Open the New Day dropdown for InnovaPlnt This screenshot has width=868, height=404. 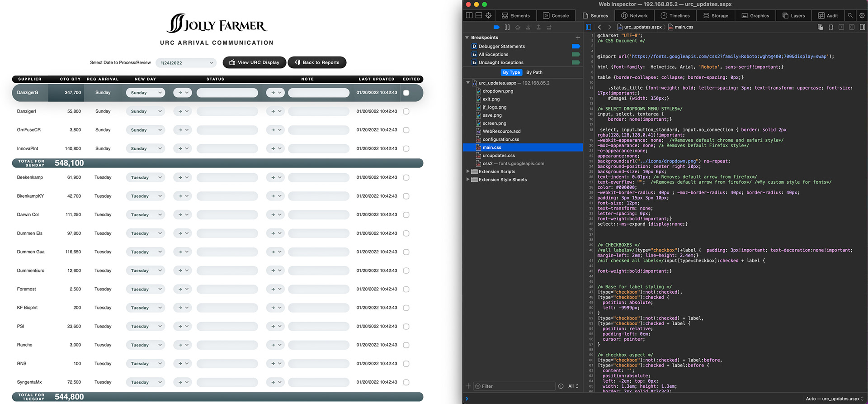[145, 148]
